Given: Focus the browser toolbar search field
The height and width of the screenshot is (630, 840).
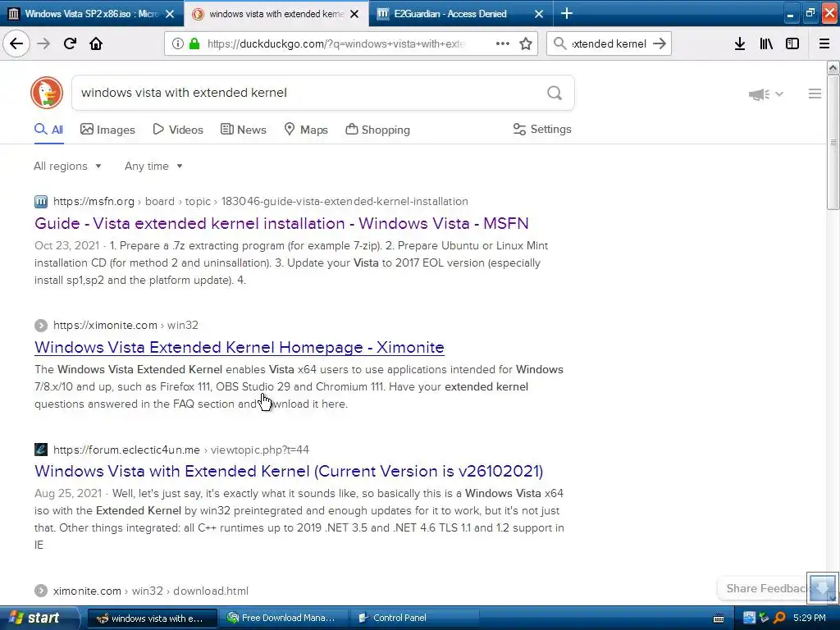Looking at the screenshot, I should coord(609,44).
